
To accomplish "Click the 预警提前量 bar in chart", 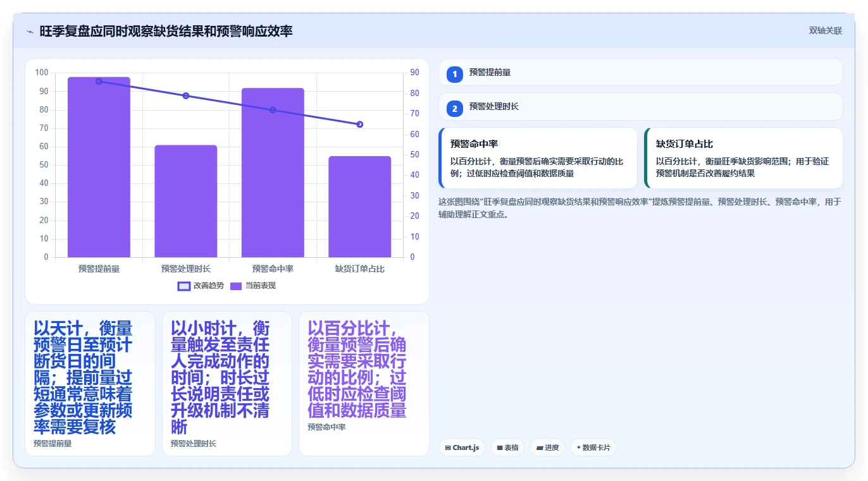I will (x=99, y=167).
